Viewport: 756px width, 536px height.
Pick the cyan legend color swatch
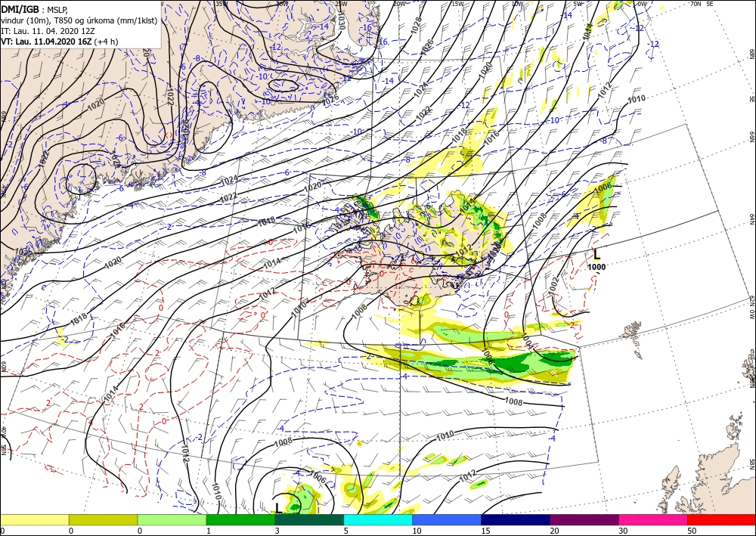click(x=378, y=519)
